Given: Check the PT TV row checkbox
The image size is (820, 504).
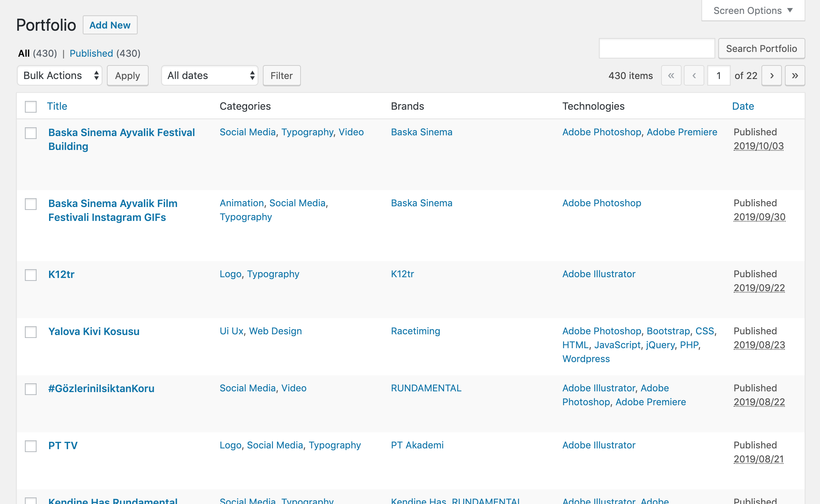Looking at the screenshot, I should point(31,446).
